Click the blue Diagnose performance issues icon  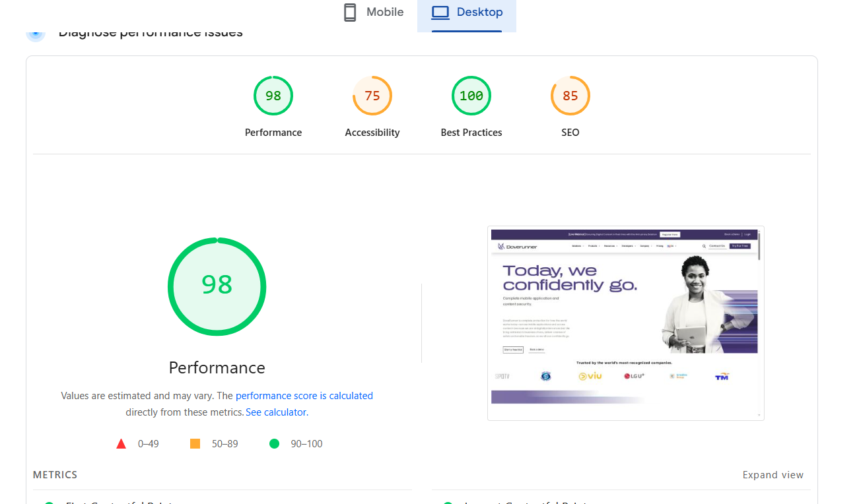tap(36, 32)
